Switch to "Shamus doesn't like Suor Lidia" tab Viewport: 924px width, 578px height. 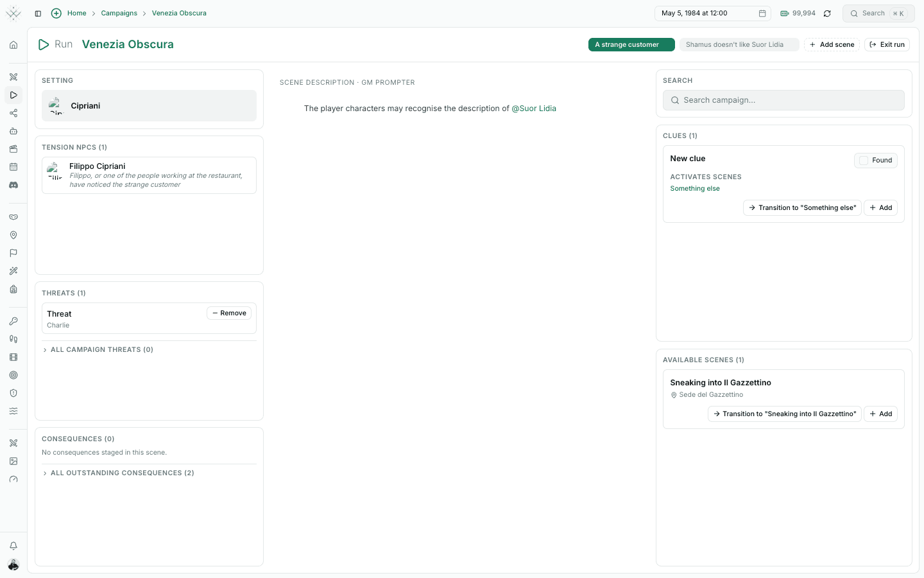739,45
